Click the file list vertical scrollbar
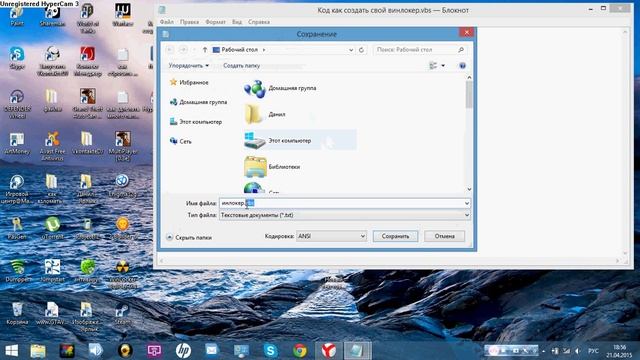Screen dimensions: 640x360 pos(469,95)
